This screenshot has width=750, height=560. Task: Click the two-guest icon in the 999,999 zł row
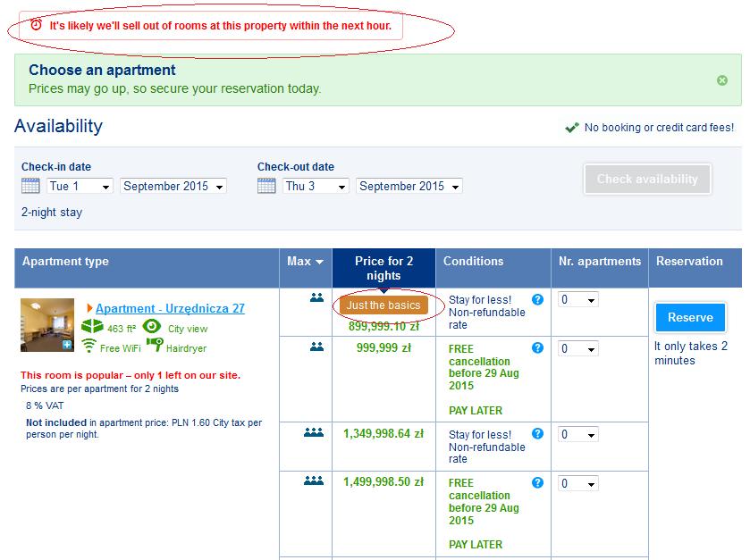316,347
